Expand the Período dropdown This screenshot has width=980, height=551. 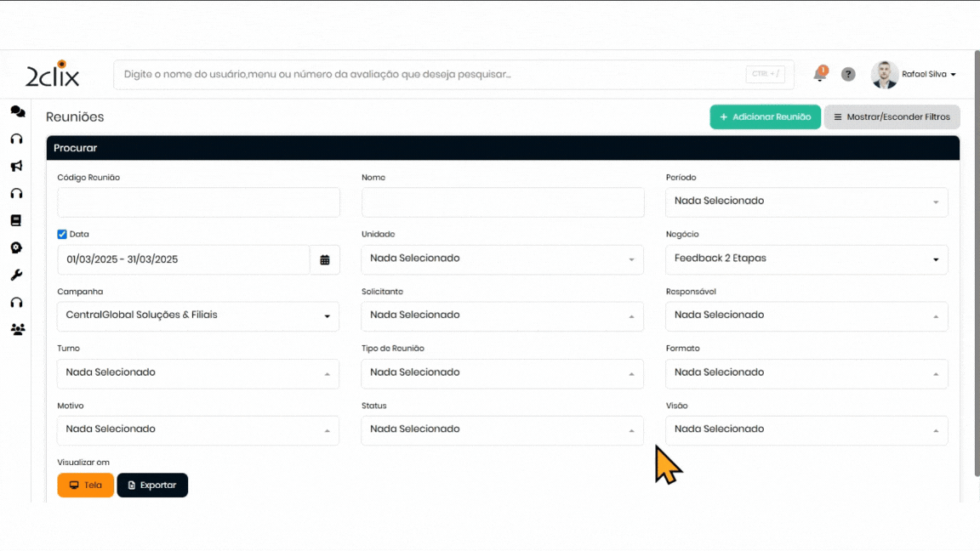(806, 202)
